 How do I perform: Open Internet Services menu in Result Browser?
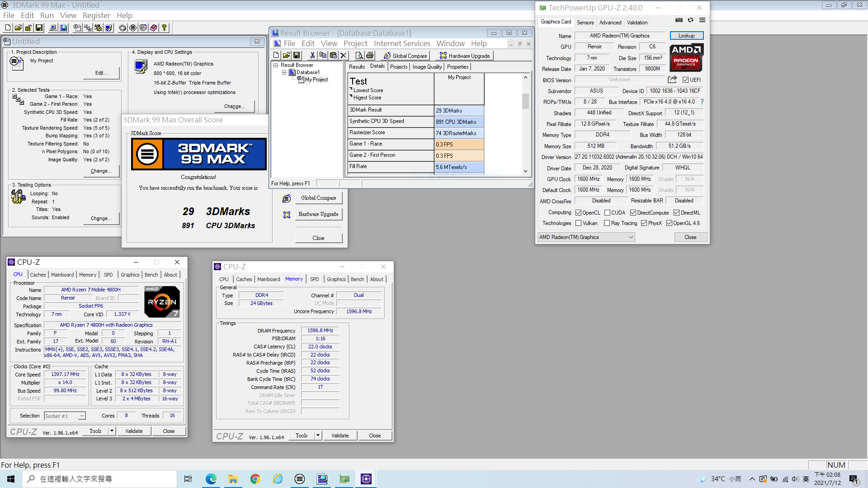pos(402,43)
